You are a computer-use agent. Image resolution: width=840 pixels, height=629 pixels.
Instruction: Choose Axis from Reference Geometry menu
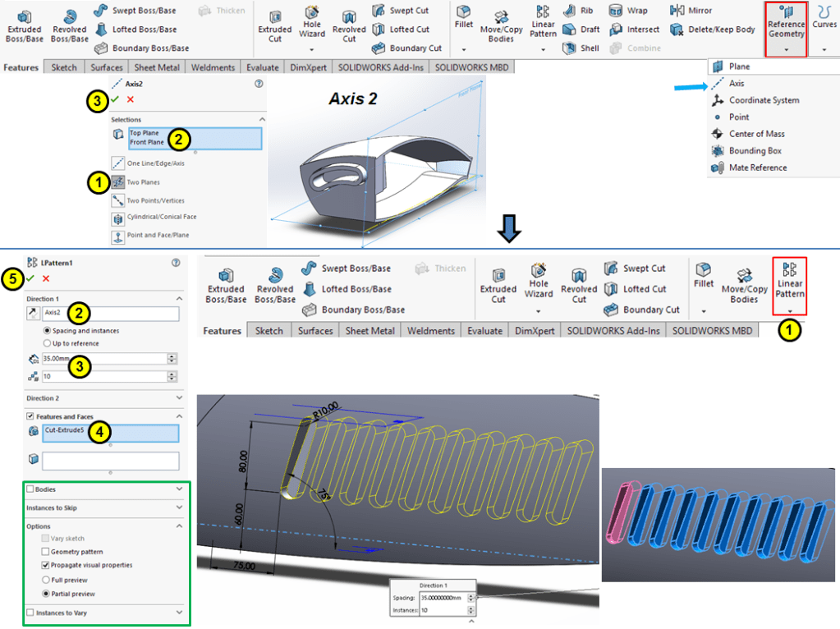click(737, 84)
